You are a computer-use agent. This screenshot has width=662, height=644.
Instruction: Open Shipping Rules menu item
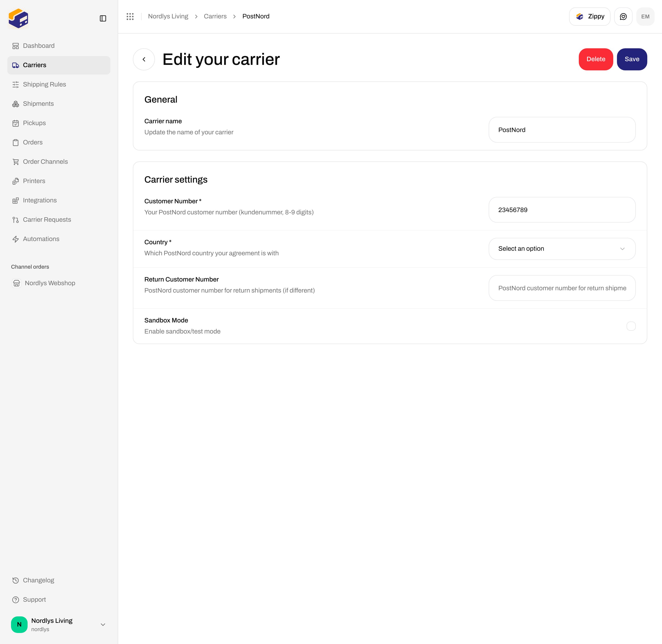59,84
